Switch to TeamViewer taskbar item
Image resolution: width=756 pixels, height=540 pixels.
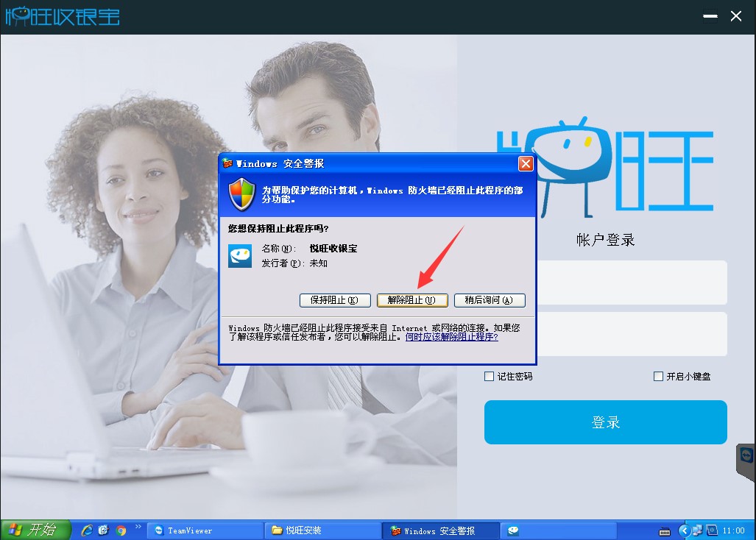click(x=205, y=530)
